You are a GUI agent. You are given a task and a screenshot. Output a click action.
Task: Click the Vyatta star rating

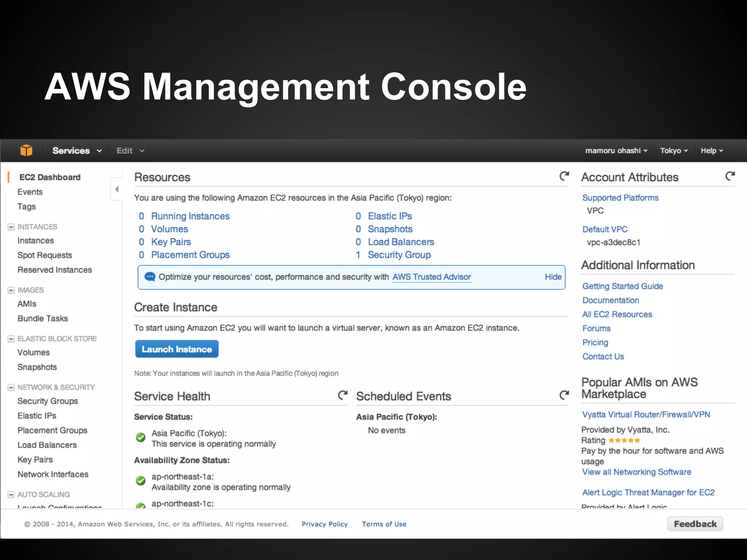[624, 440]
